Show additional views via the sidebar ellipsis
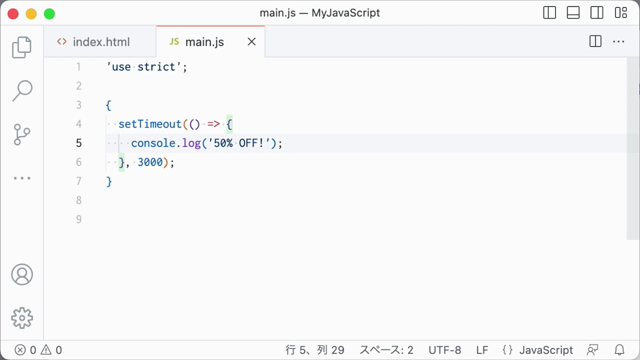The image size is (640, 360). click(x=22, y=178)
